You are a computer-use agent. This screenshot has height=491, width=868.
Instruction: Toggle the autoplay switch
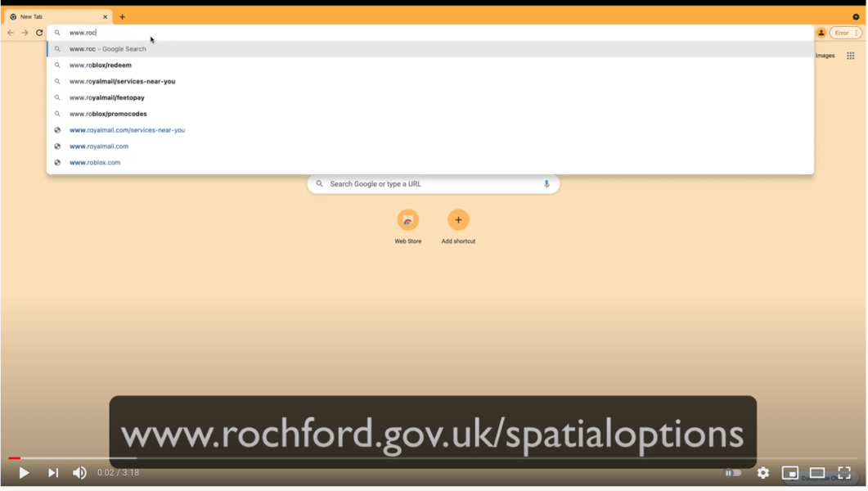[x=733, y=473]
